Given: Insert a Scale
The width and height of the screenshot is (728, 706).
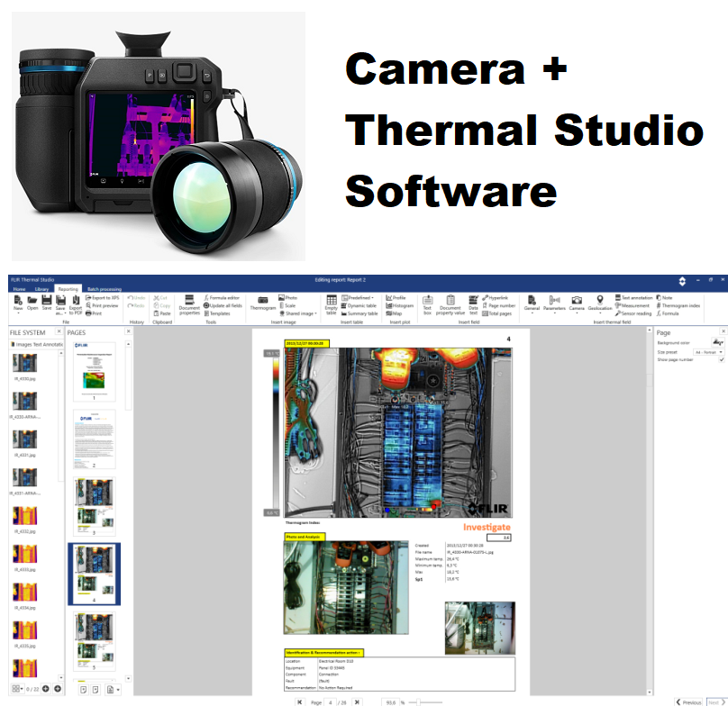Looking at the screenshot, I should [287, 305].
